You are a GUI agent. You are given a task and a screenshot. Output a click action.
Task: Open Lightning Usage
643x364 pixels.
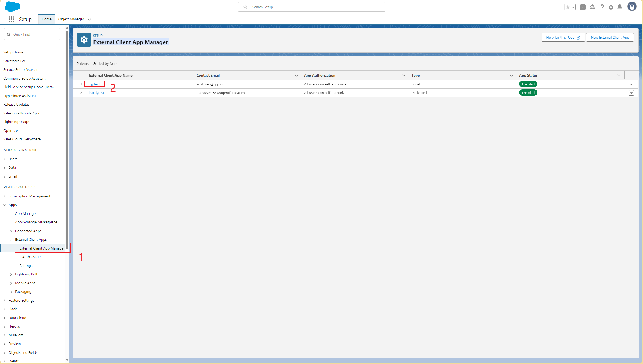[x=16, y=122]
